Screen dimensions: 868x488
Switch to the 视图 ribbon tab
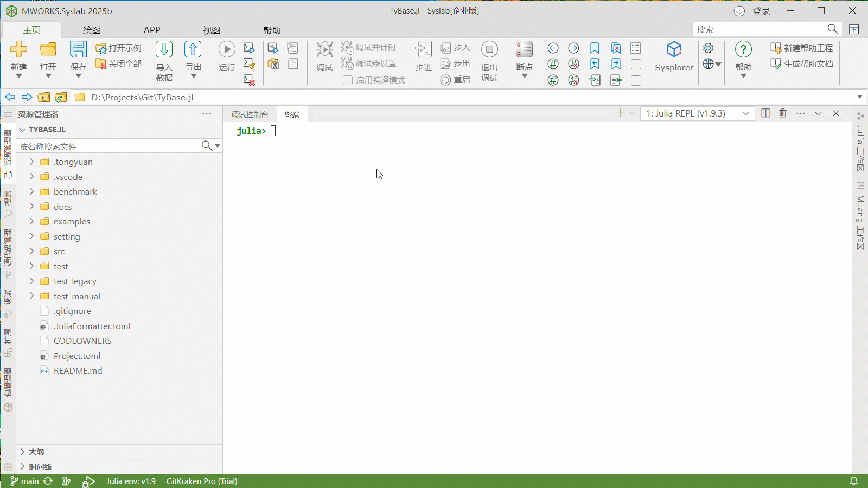point(212,30)
